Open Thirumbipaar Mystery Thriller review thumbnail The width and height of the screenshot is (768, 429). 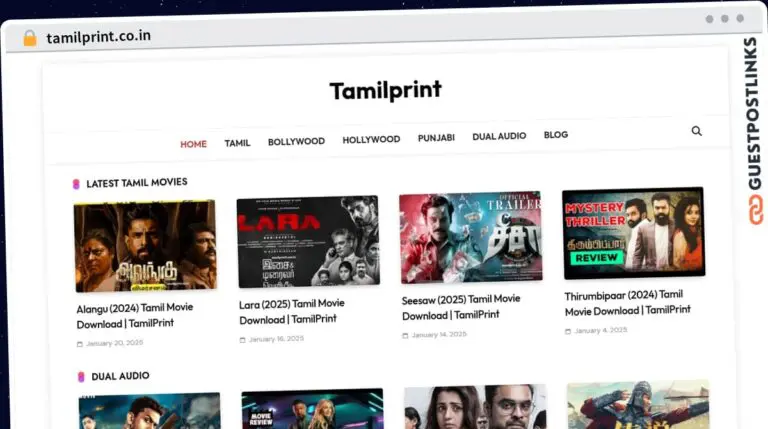(x=633, y=233)
